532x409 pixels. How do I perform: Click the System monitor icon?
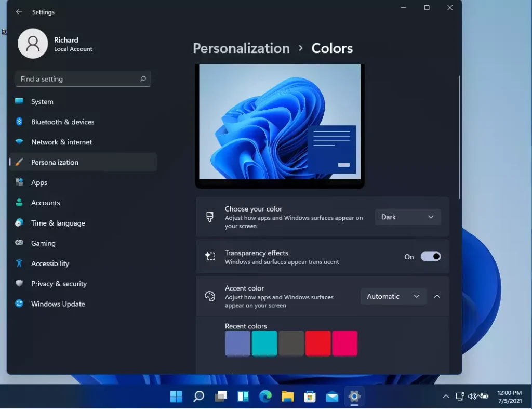(x=19, y=101)
